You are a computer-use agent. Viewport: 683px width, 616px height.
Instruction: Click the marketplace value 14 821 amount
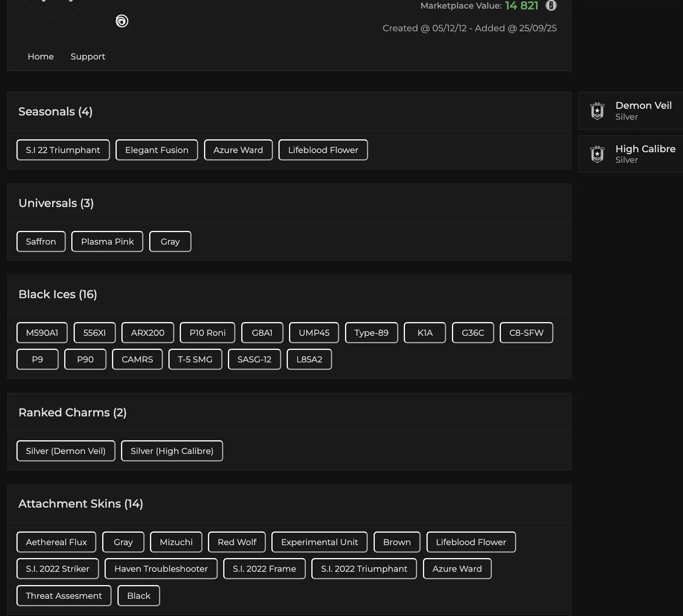[521, 5]
